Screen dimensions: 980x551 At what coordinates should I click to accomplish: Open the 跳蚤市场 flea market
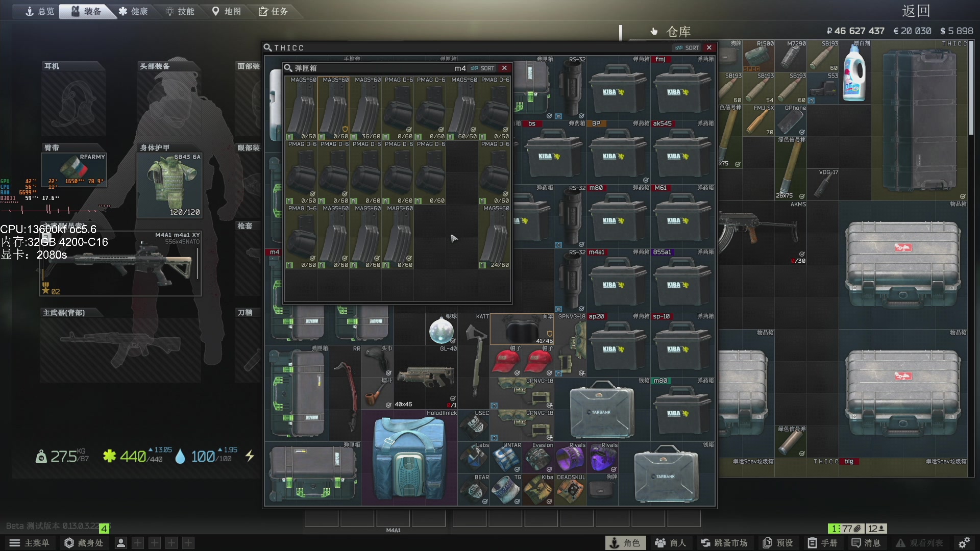pos(724,543)
